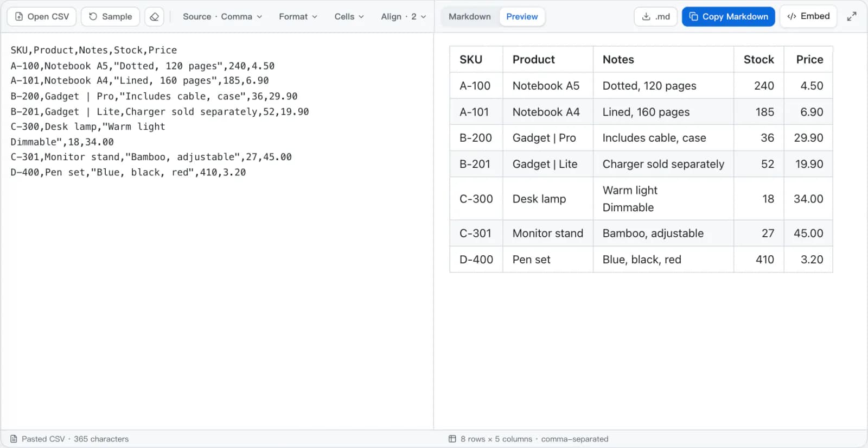Click the fullscreen expand arrows icon
The height and width of the screenshot is (448, 868).
coord(852,16)
